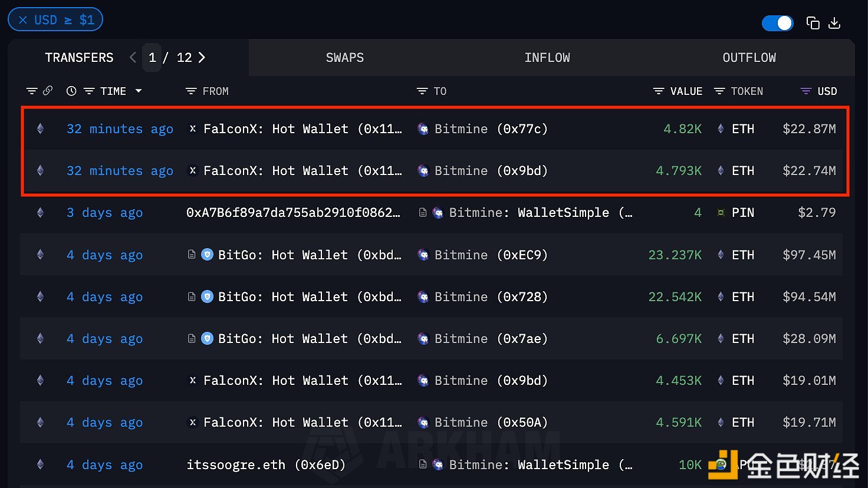Viewport: 868px width, 488px height.
Task: Select the OUTFLOW tab
Action: [749, 58]
